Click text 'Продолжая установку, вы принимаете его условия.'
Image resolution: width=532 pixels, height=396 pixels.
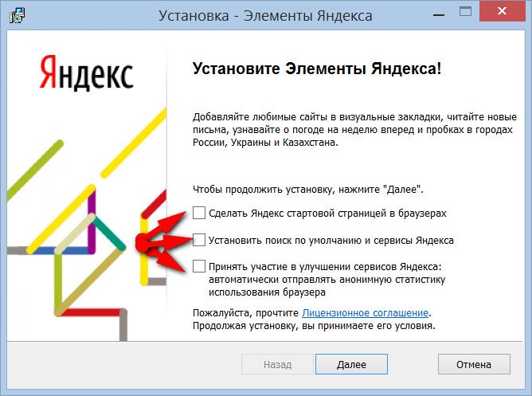pos(314,326)
